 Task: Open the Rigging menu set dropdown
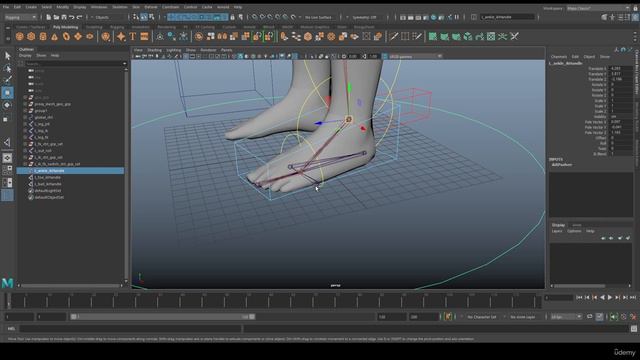(x=20, y=17)
